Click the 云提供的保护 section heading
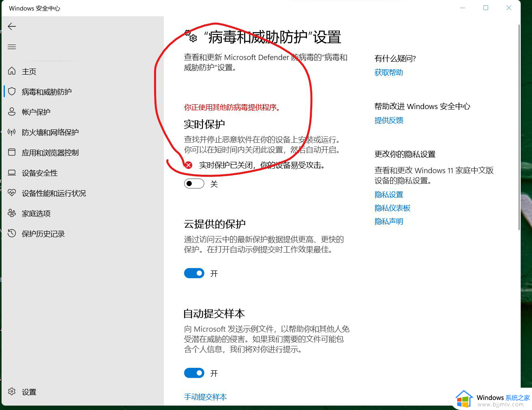The image size is (532, 410). [x=215, y=224]
